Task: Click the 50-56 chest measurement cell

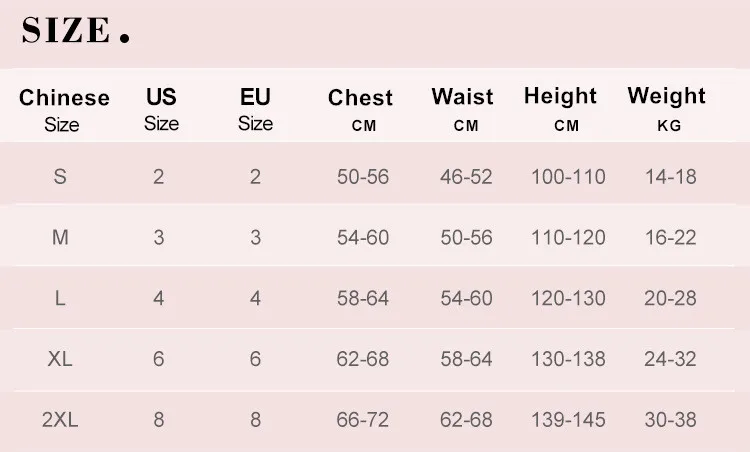Action: click(x=363, y=176)
